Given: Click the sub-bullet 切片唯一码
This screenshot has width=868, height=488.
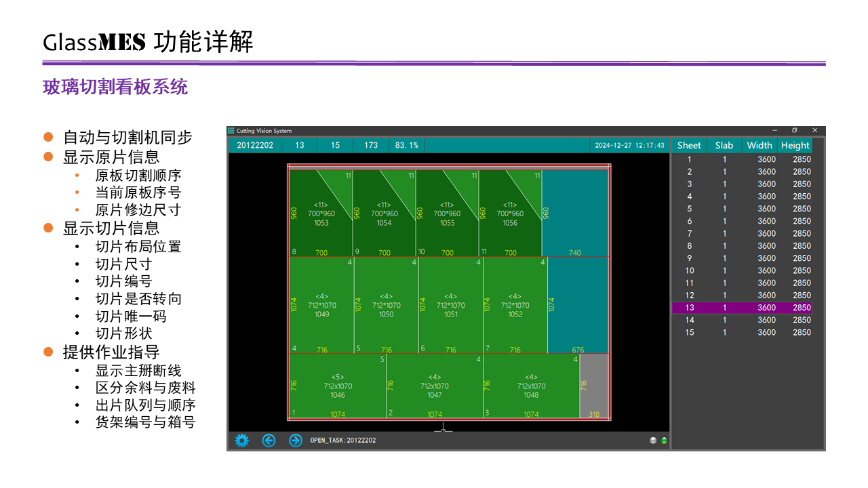Looking at the screenshot, I should (x=130, y=316).
